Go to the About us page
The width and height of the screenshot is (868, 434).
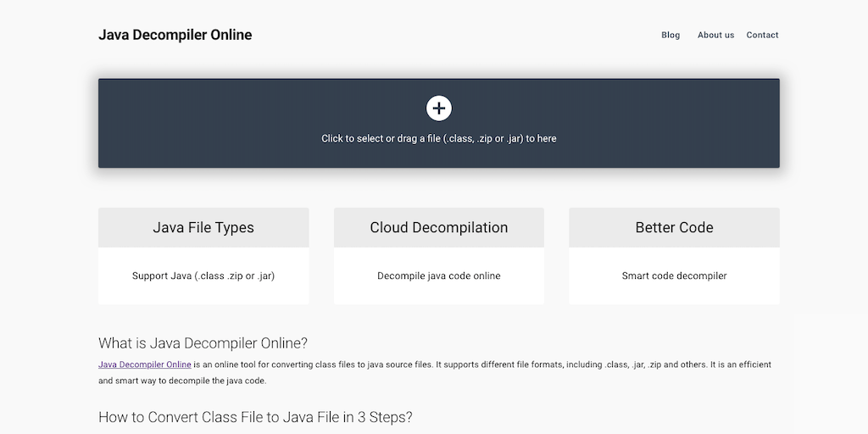point(715,35)
